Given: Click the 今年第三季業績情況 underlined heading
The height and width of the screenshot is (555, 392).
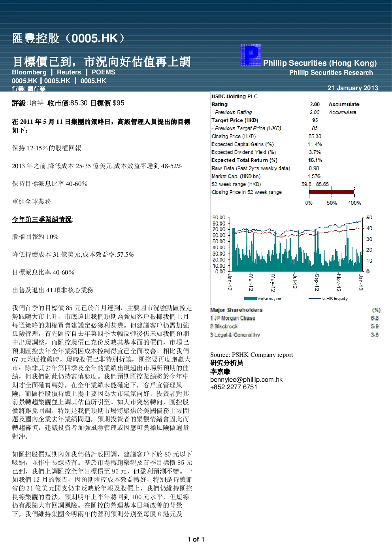Looking at the screenshot, I should (42, 219).
